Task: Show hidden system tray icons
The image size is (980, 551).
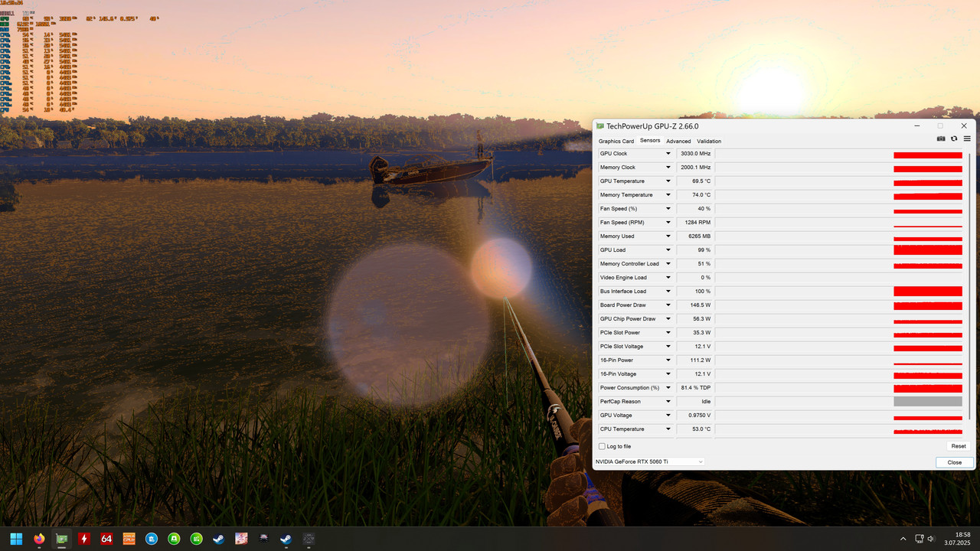Action: [903, 539]
